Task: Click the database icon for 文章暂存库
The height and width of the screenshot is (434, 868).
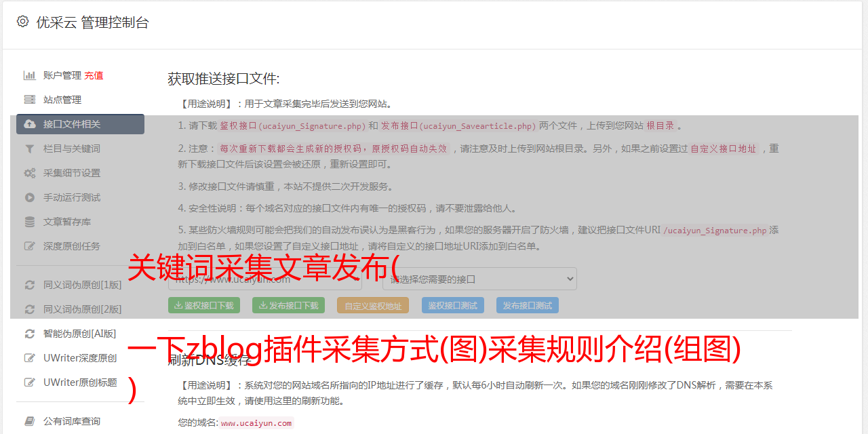Action: [x=30, y=222]
